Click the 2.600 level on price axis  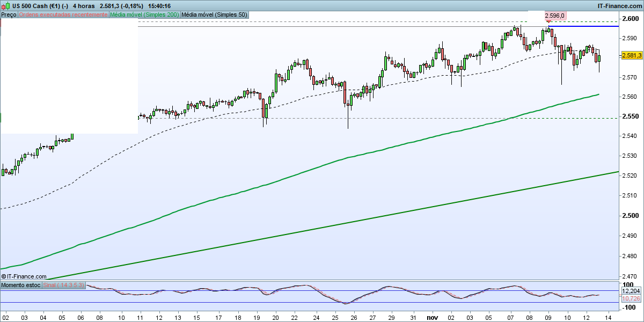point(631,19)
